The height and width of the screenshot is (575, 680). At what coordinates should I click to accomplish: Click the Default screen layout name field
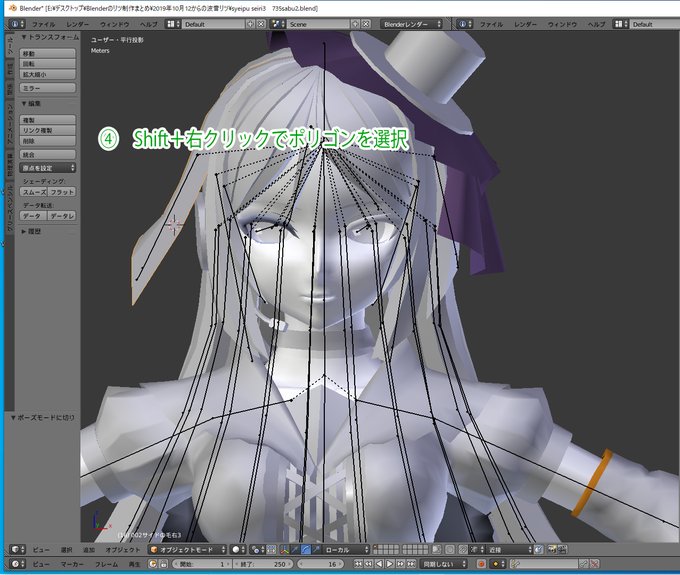pos(213,24)
